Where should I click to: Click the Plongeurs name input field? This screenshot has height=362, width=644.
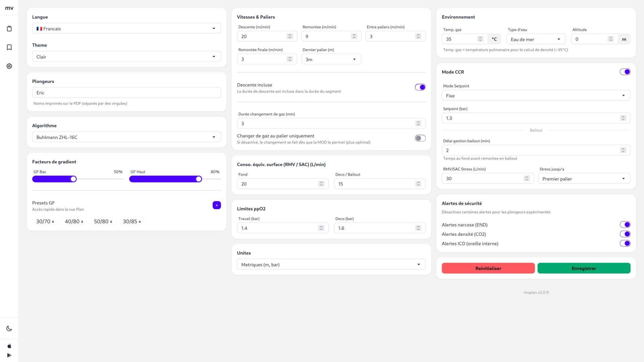point(126,93)
